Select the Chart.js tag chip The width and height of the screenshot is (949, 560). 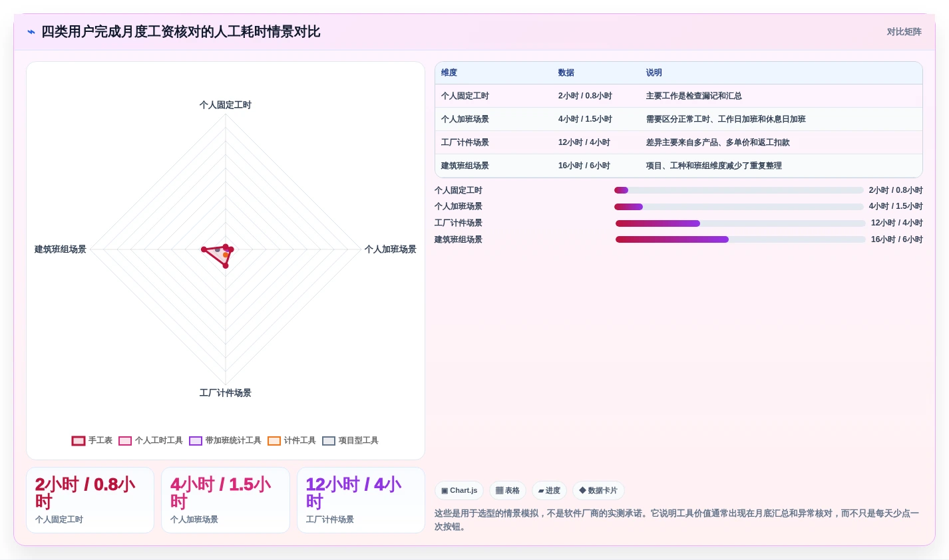(x=459, y=491)
